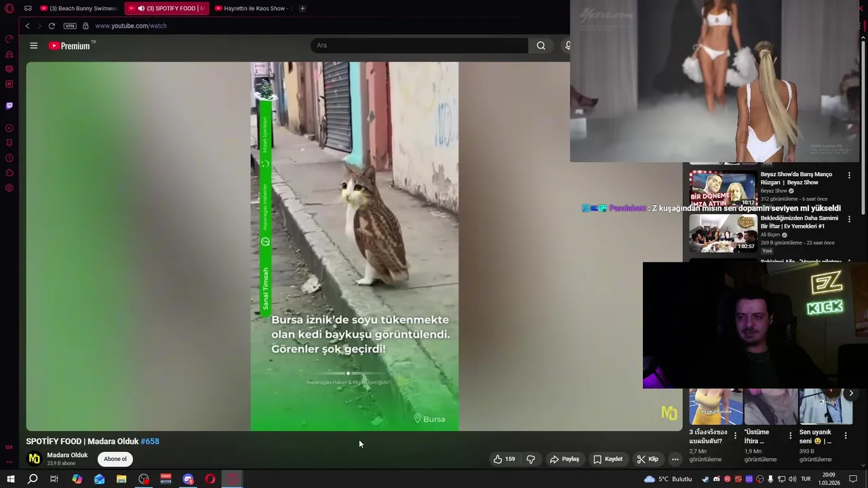The image size is (868, 488).
Task: Open the Madara Olduk channel avatar
Action: [x=34, y=459]
